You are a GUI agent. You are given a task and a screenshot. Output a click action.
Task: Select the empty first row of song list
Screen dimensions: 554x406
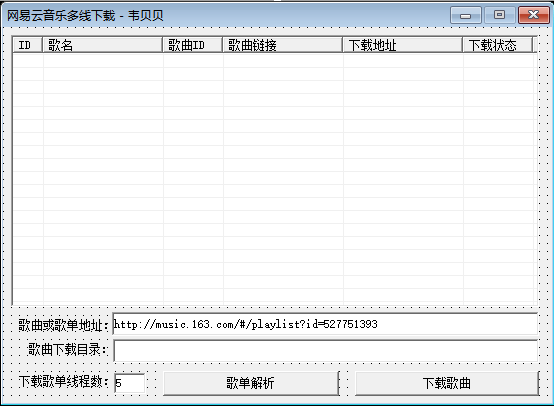(x=273, y=61)
